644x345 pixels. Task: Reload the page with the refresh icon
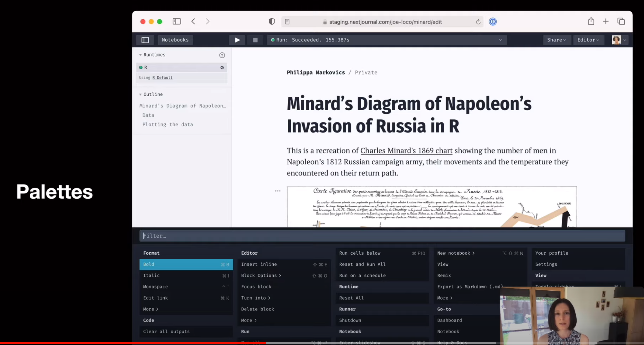point(478,22)
